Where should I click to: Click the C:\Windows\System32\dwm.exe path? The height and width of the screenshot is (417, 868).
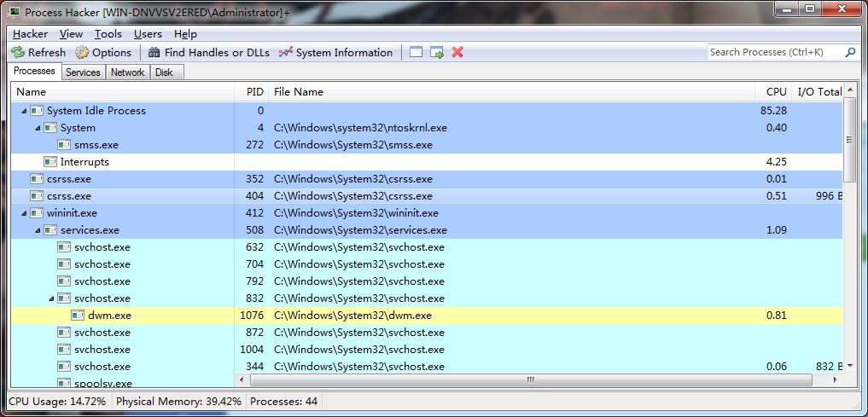click(x=352, y=316)
